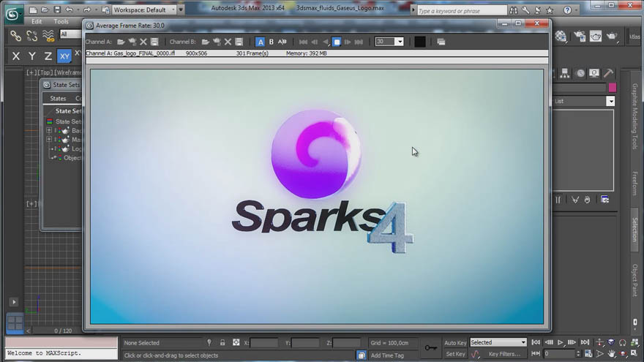Save Channel A with the disk icon
Viewport: 644px width, 362px height.
coord(154,42)
